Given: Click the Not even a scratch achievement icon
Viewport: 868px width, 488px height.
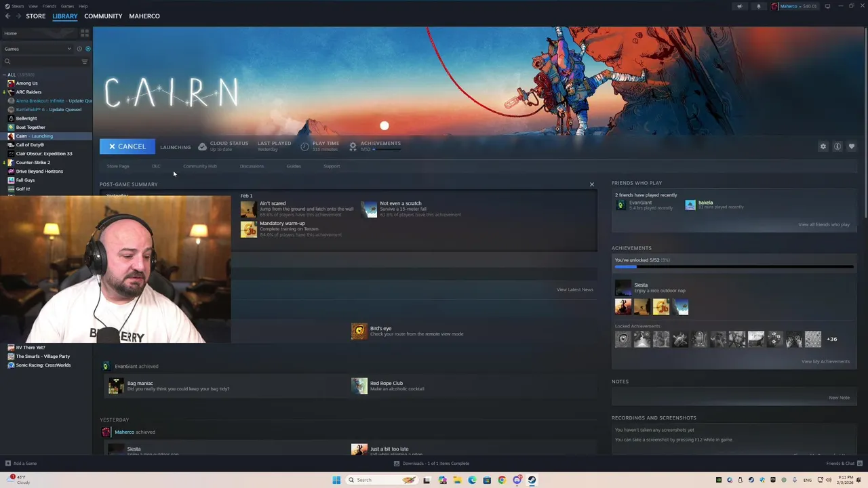Looking at the screenshot, I should pos(370,209).
